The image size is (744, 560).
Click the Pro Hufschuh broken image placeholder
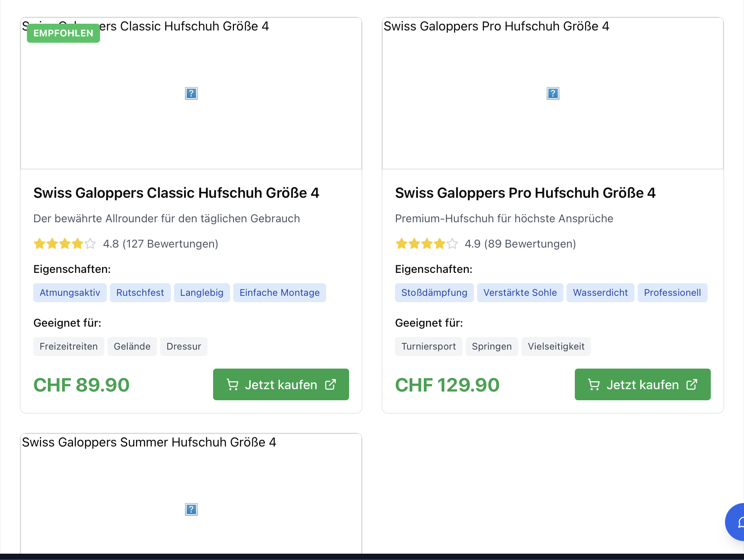(553, 93)
